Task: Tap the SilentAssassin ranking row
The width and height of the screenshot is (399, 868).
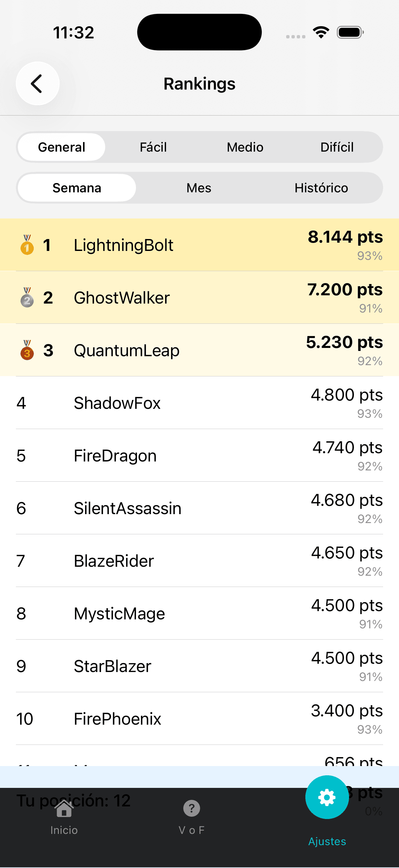Action: [199, 508]
